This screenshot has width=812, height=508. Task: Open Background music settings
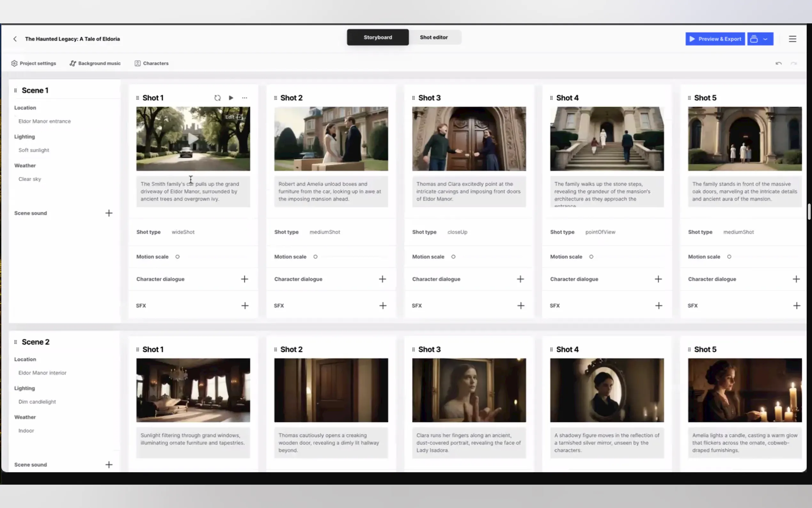[x=95, y=63]
